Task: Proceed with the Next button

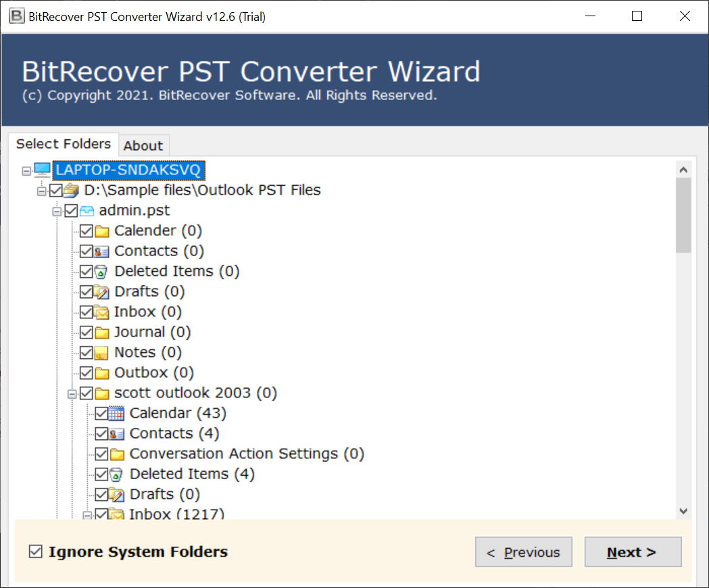Action: (x=633, y=552)
